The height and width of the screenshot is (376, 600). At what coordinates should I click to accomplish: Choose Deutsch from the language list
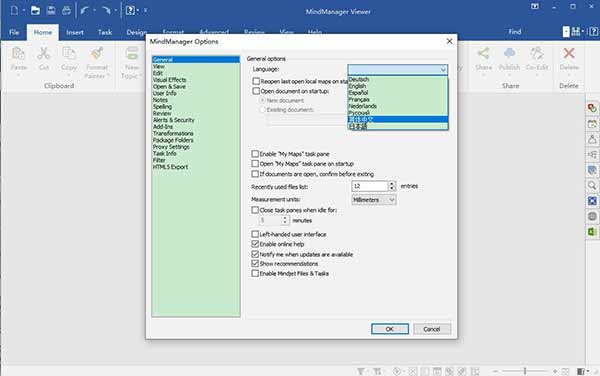398,80
